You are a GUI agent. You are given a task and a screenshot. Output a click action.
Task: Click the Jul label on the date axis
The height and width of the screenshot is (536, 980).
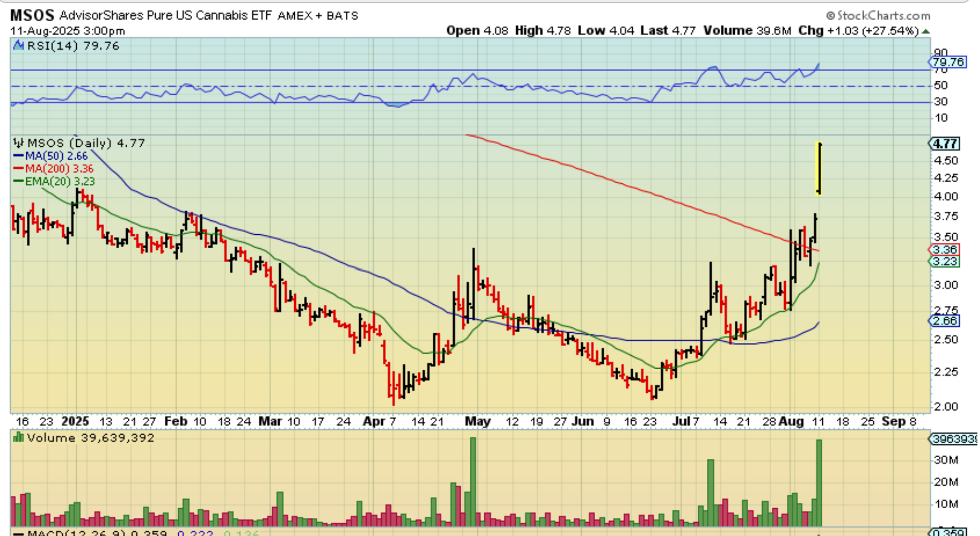tap(681, 421)
